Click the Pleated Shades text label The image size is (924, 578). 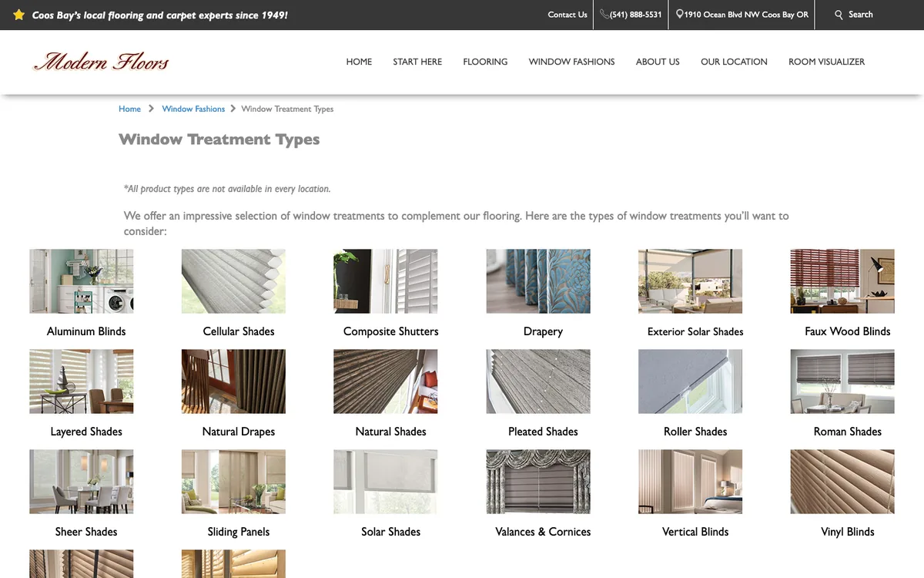click(x=543, y=432)
